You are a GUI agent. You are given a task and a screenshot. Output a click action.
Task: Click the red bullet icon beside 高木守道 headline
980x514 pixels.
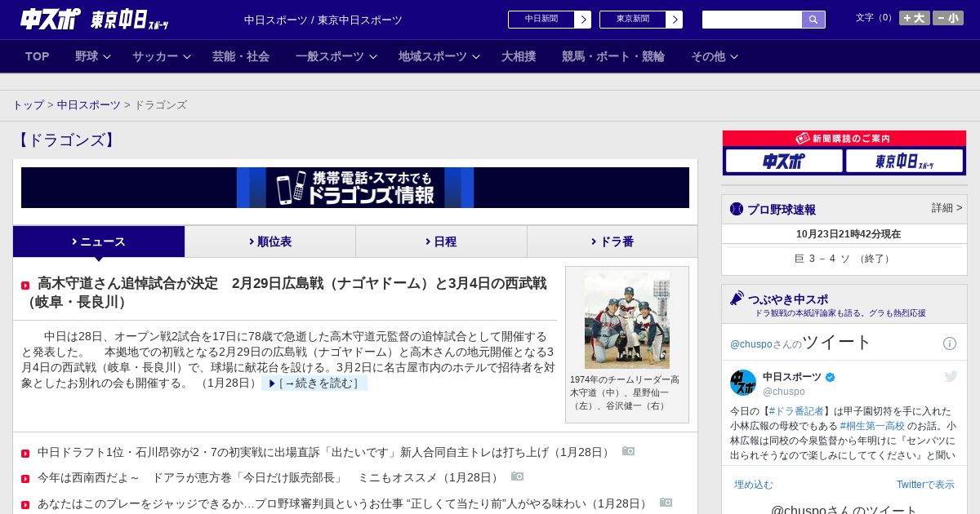[x=25, y=286]
